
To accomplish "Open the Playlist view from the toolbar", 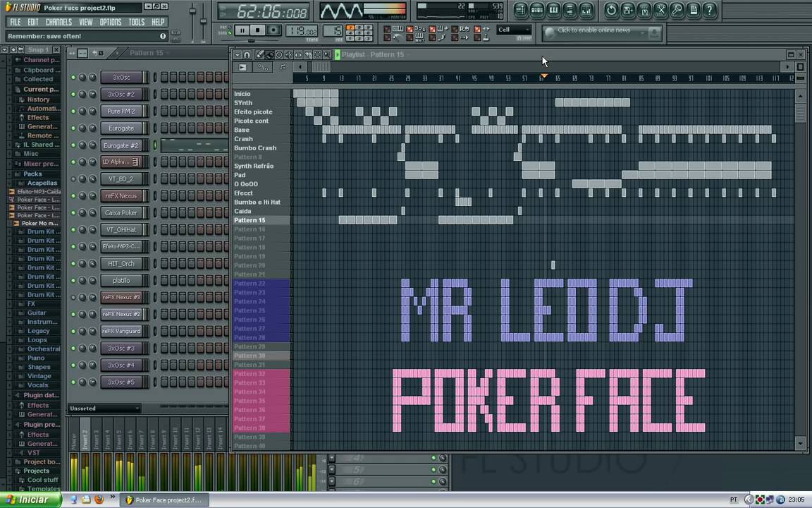I will pos(520,10).
